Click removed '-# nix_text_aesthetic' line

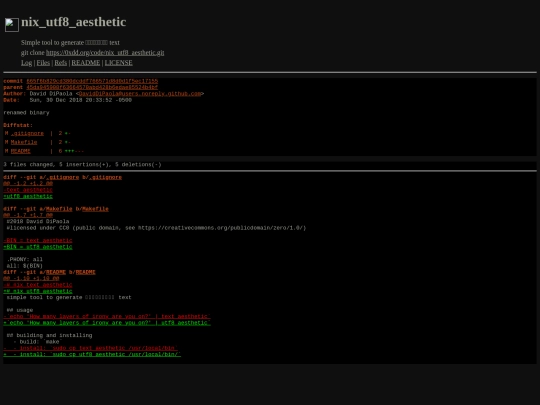click(38, 285)
